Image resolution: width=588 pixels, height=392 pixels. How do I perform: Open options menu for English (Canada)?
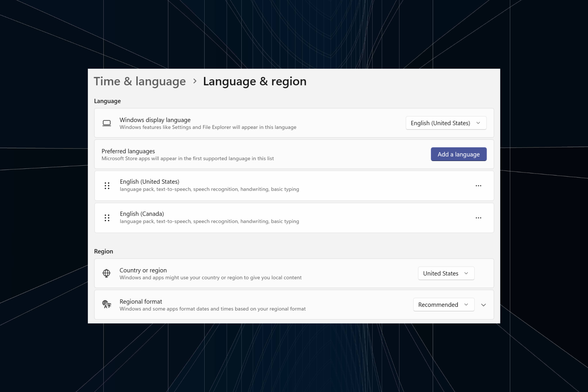point(478,217)
